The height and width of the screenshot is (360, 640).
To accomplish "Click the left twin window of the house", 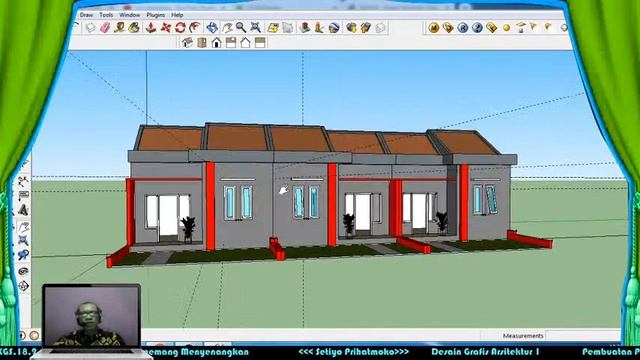I will coord(238,202).
